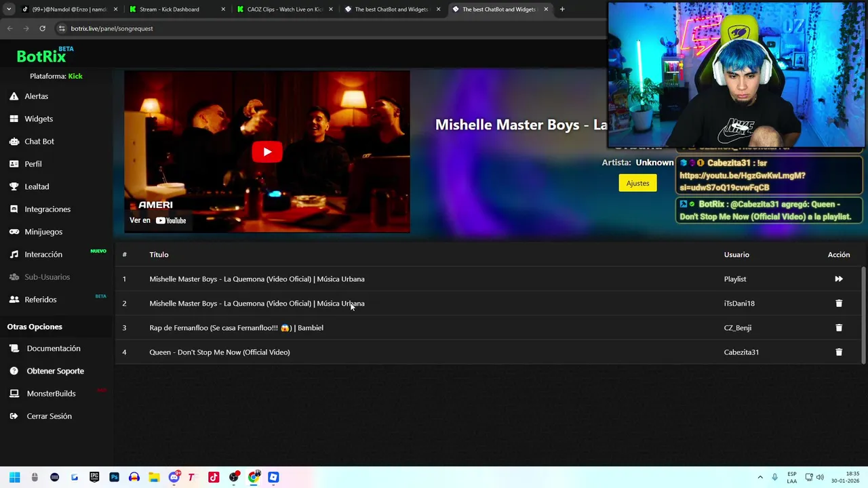This screenshot has width=868, height=488.
Task: Click the Lealtad trophy icon
Action: tap(14, 186)
